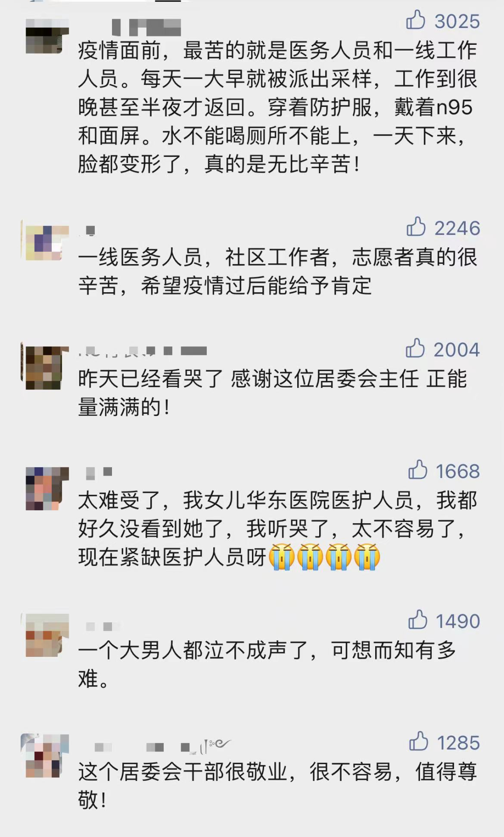Tap the like count 1668

[x=457, y=471]
